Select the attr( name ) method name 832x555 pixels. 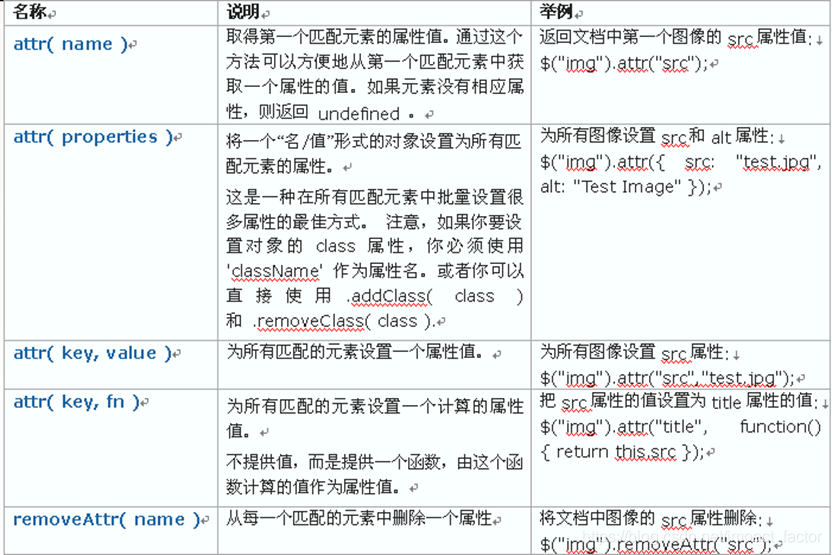[71, 44]
